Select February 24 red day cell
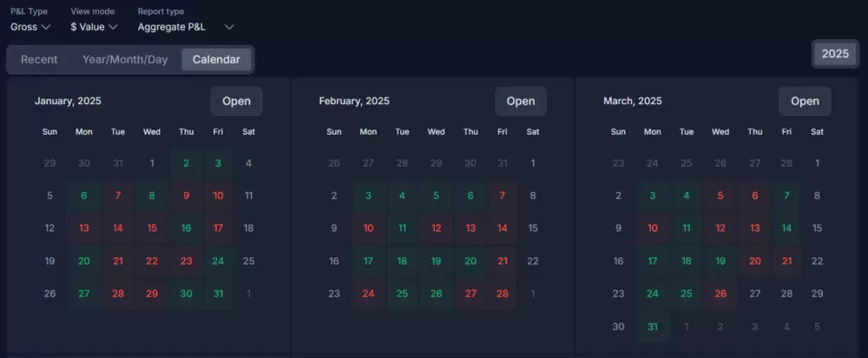This screenshot has height=358, width=868. (368, 294)
